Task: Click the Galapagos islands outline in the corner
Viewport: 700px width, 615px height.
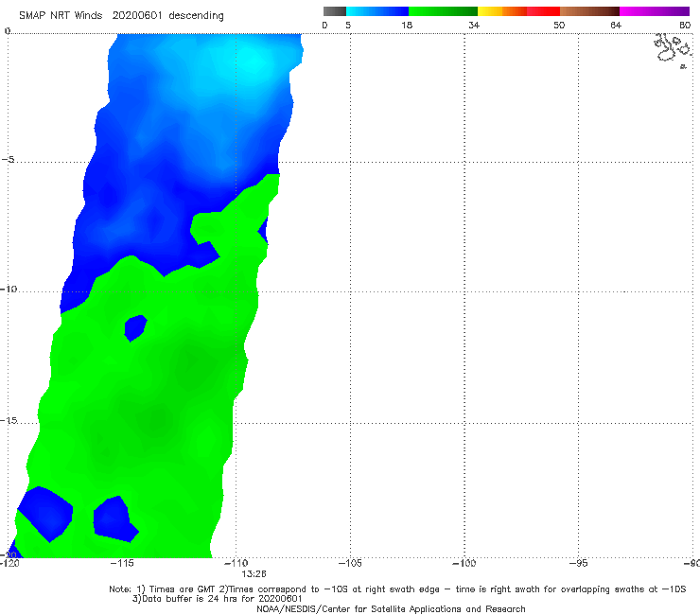Action: (673, 49)
